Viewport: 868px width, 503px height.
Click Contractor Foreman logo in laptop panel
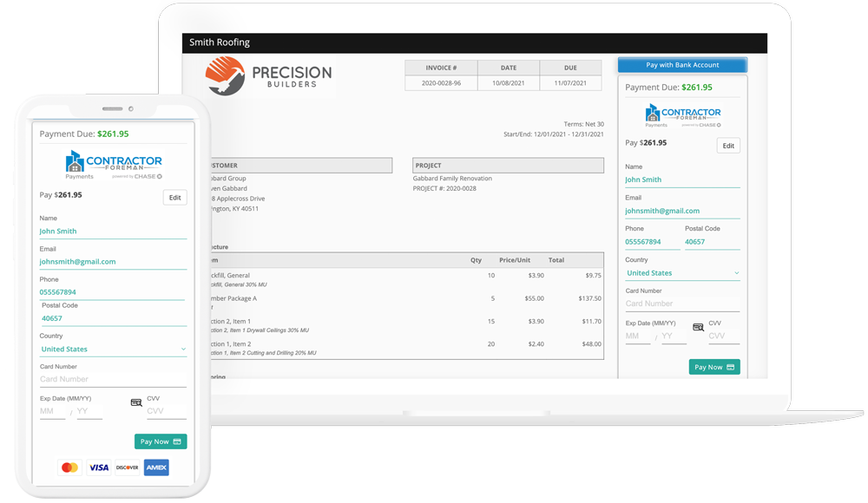(x=682, y=116)
